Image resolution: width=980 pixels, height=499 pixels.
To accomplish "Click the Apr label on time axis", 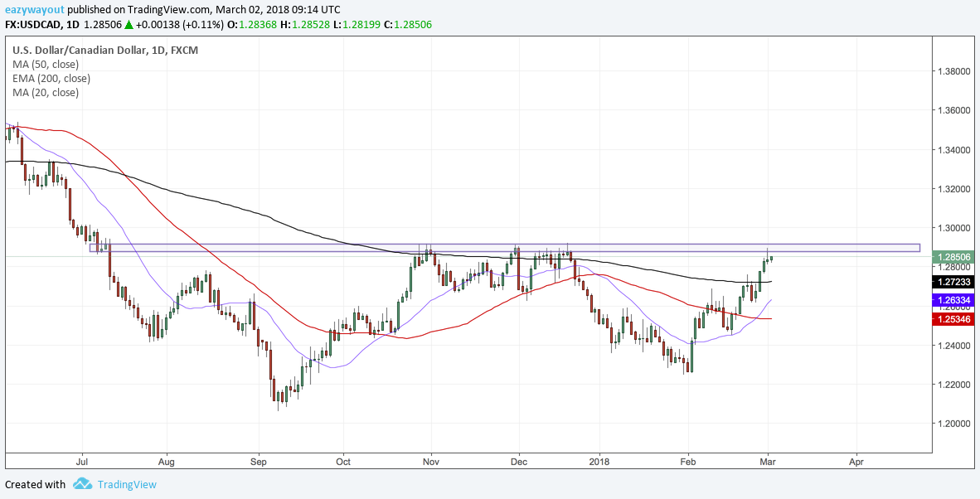I will click(x=856, y=463).
